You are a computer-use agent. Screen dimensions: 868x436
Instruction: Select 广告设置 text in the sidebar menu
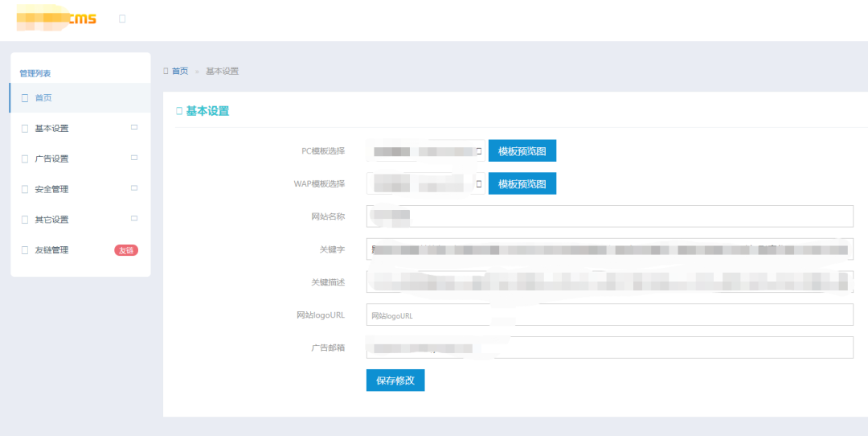pos(51,159)
